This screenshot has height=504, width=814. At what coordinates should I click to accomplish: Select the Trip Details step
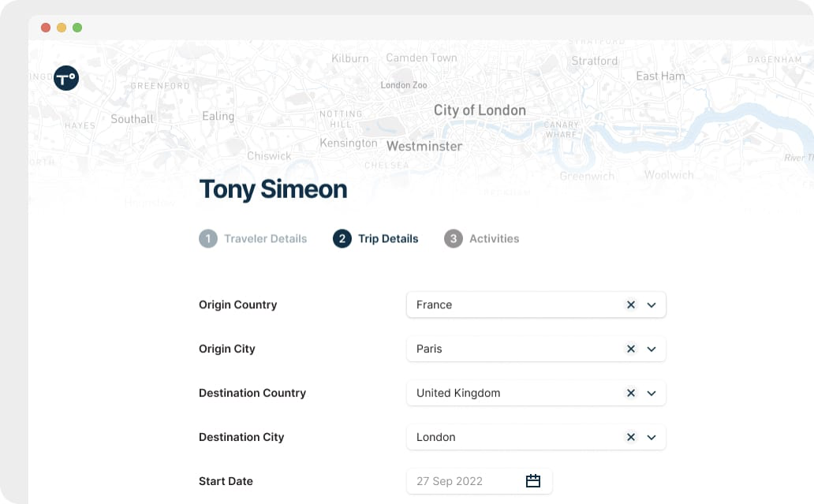coord(388,238)
